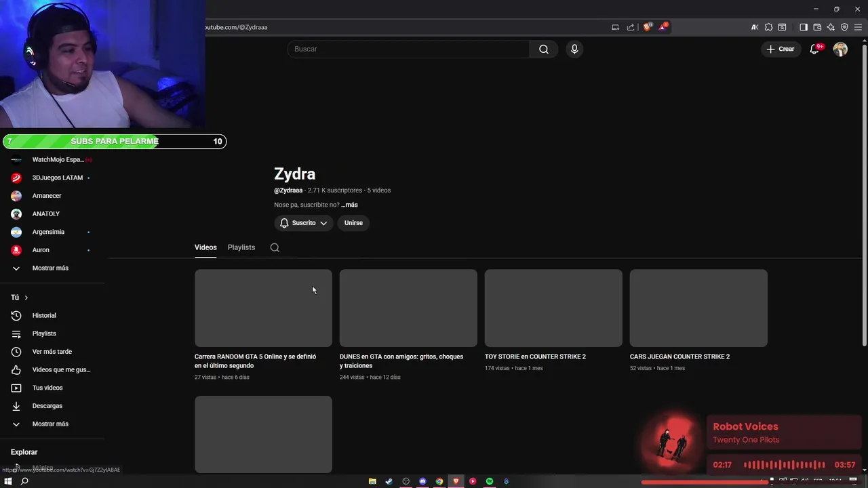The width and height of the screenshot is (868, 488).
Task: Click Zydra channel name heading
Action: (x=294, y=174)
